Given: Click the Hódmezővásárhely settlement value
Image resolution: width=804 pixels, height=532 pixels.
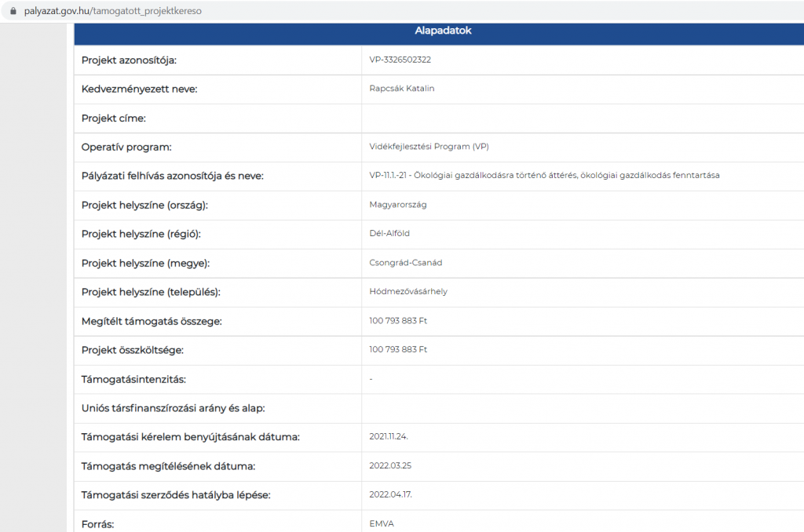Looking at the screenshot, I should 408,292.
